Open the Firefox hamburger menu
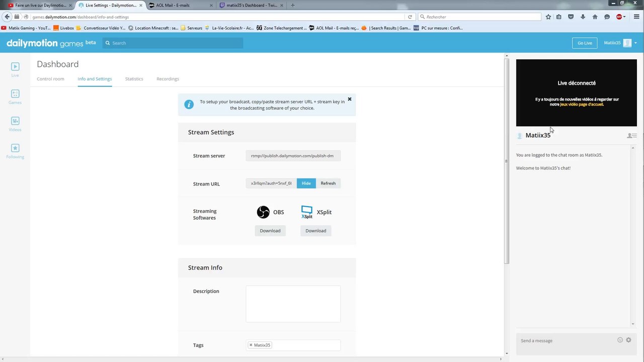 (636, 17)
